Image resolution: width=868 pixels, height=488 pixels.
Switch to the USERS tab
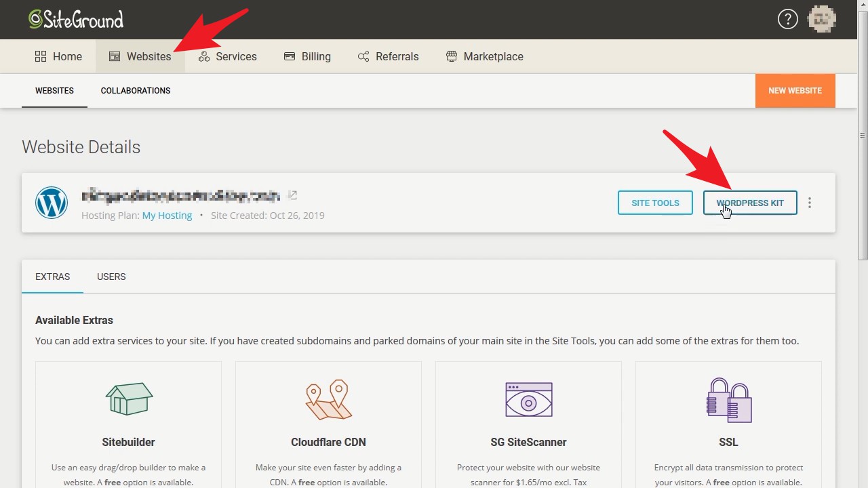coord(111,277)
